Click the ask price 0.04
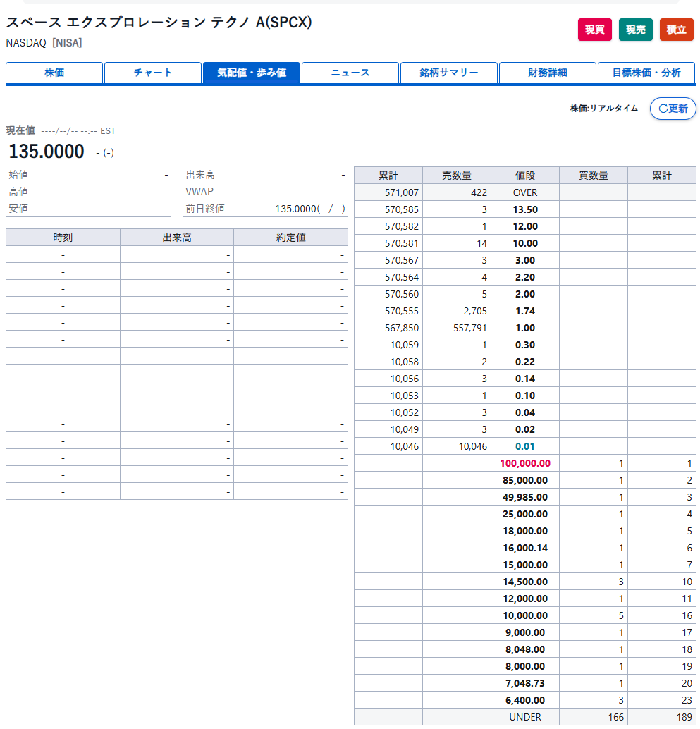This screenshot has height=729, width=700. click(x=525, y=413)
